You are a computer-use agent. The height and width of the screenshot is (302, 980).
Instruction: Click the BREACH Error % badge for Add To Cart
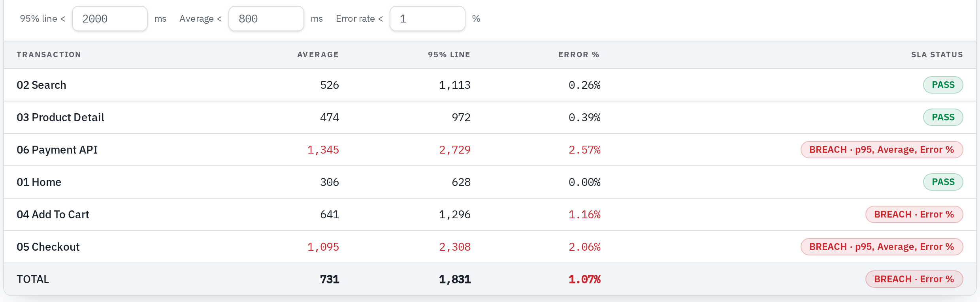click(x=914, y=214)
